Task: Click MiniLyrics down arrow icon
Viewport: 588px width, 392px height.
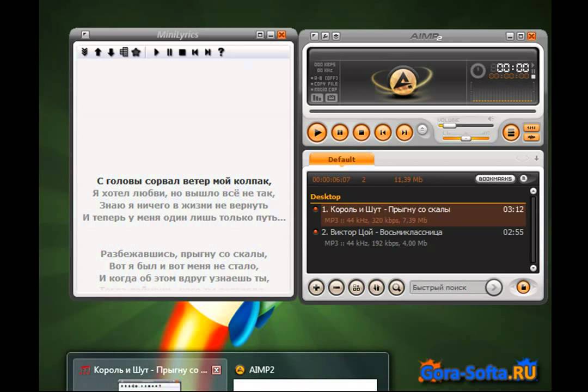Action: click(111, 52)
